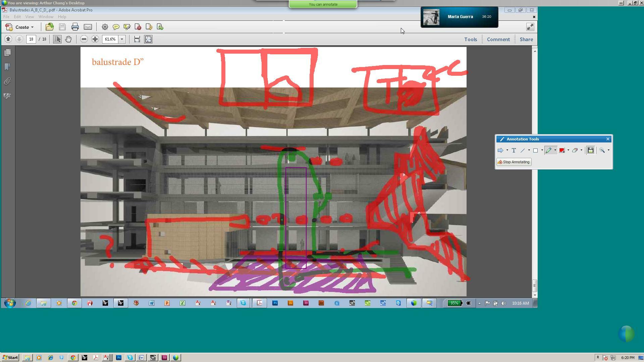Click the 'You can annotate' green banner

323,4
